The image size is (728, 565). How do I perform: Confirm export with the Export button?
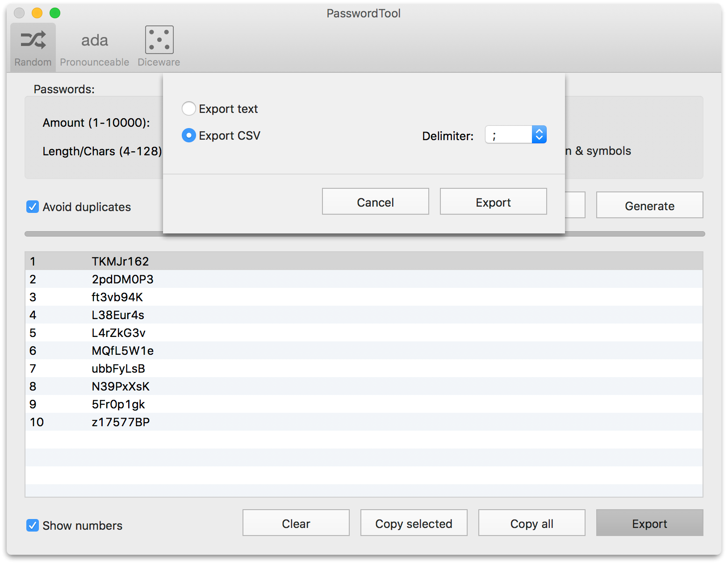click(x=493, y=202)
